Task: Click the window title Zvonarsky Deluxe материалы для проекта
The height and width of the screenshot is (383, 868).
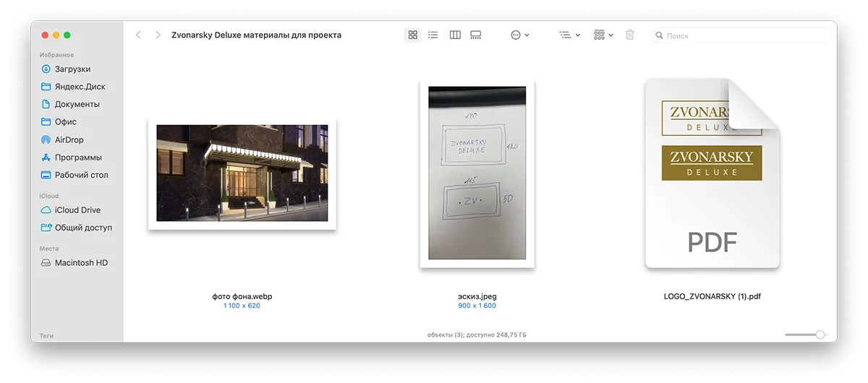Action: pyautogui.click(x=256, y=35)
